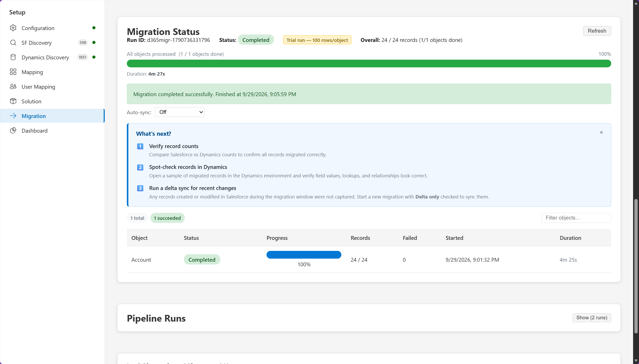The height and width of the screenshot is (364, 639).
Task: Click the Solution box icon
Action: pyautogui.click(x=13, y=101)
